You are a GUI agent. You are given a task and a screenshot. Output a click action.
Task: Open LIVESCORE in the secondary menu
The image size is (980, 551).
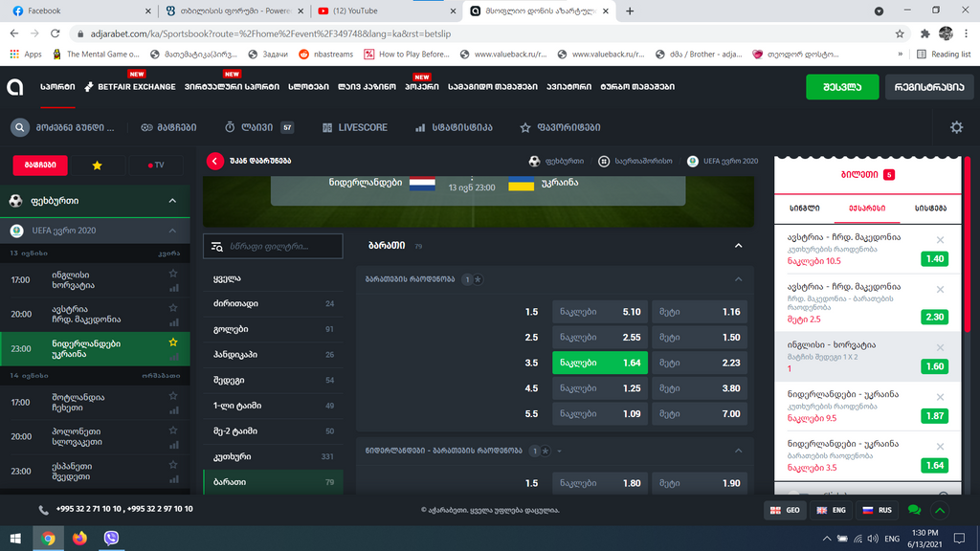pyautogui.click(x=355, y=127)
